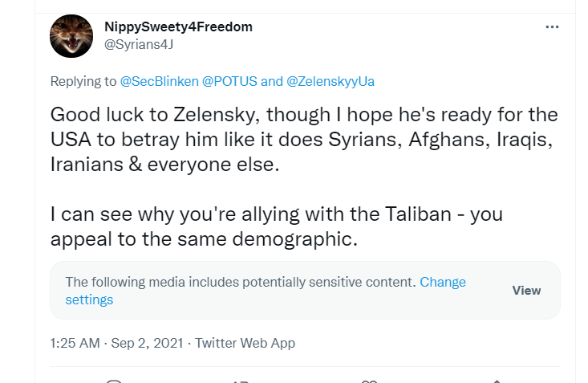Open NippySweety4Freedom's profile via display name
The width and height of the screenshot is (588, 383).
coord(178,26)
